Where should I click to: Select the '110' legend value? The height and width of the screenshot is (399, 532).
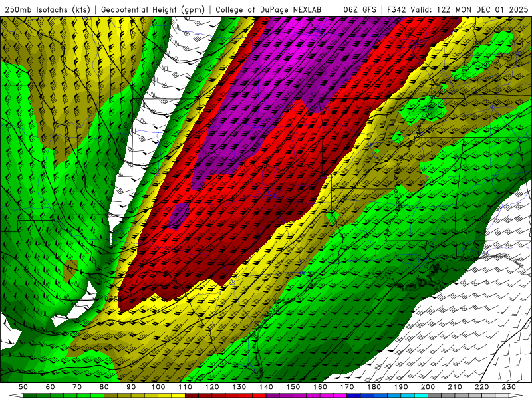(186, 387)
